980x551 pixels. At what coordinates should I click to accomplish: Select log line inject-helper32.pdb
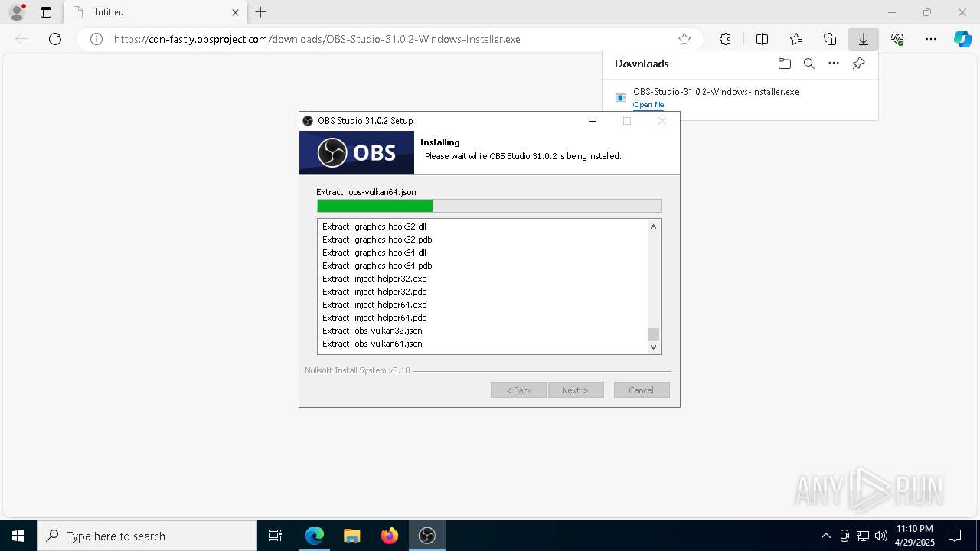[x=374, y=292]
